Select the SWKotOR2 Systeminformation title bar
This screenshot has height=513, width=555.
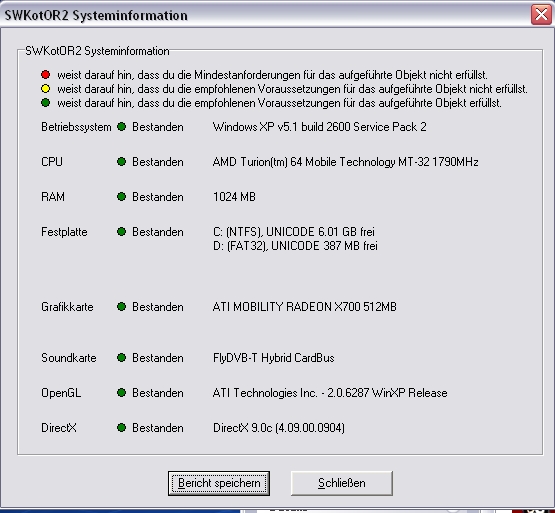click(265, 15)
